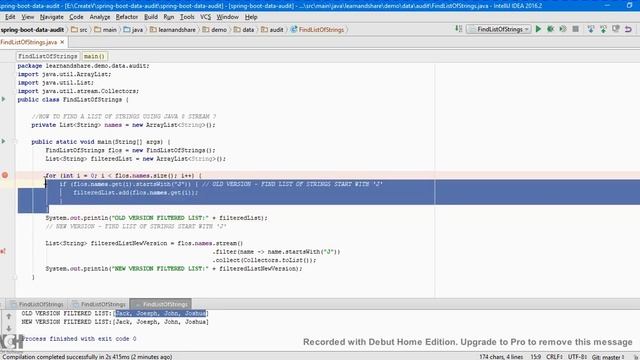
Task: Place cursor on 'private List<String> names' line
Action: click(123, 125)
